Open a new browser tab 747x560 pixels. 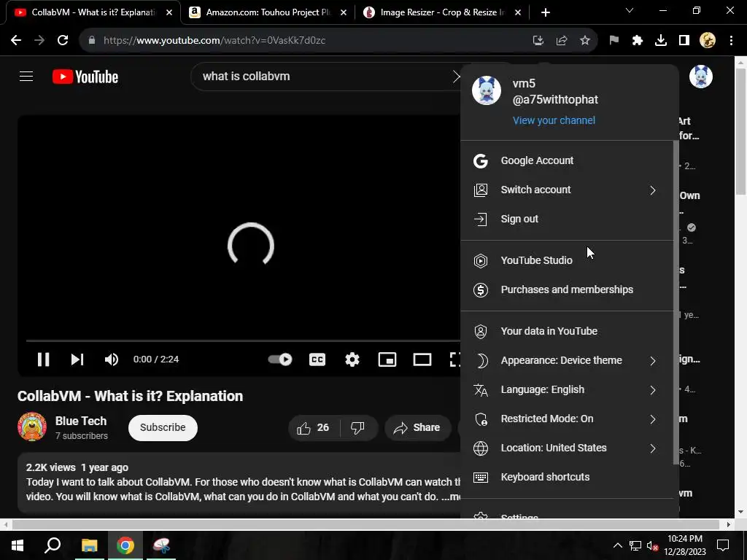[x=546, y=12]
